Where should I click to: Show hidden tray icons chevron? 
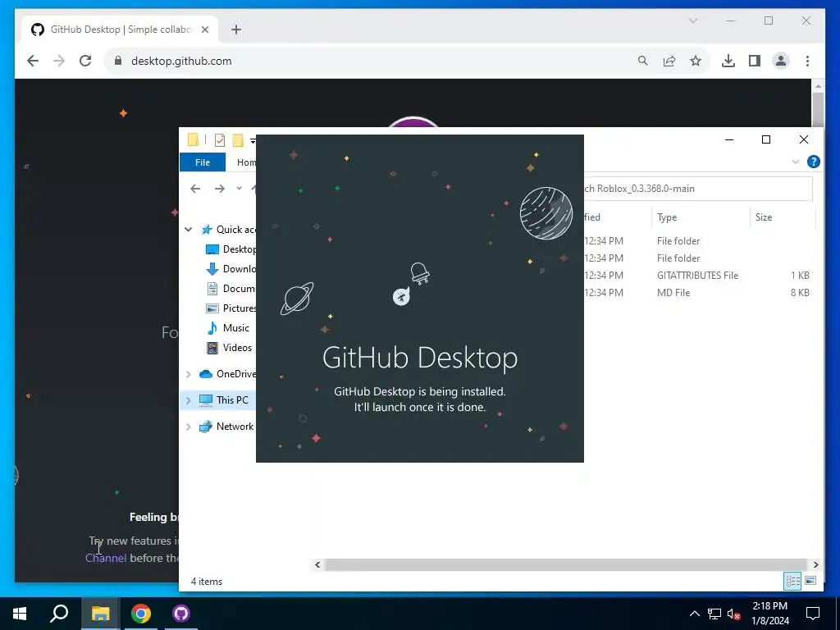(694, 614)
